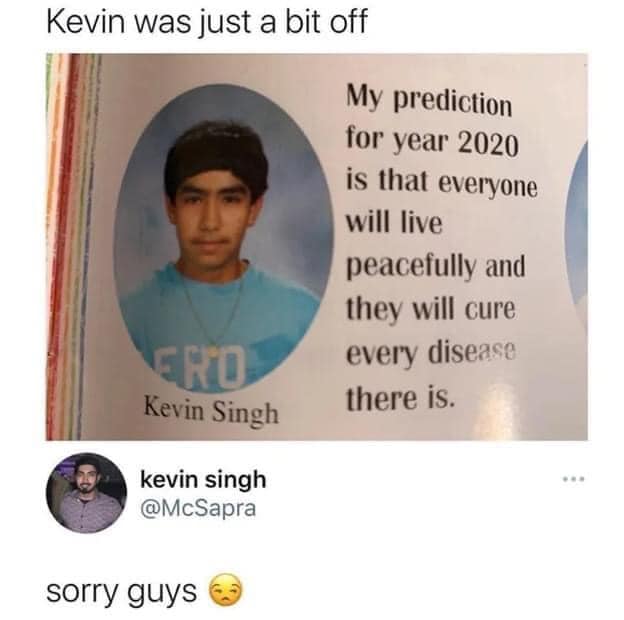624x620 pixels.
Task: Select the 'sorry guys' tweet text
Action: 121,591
